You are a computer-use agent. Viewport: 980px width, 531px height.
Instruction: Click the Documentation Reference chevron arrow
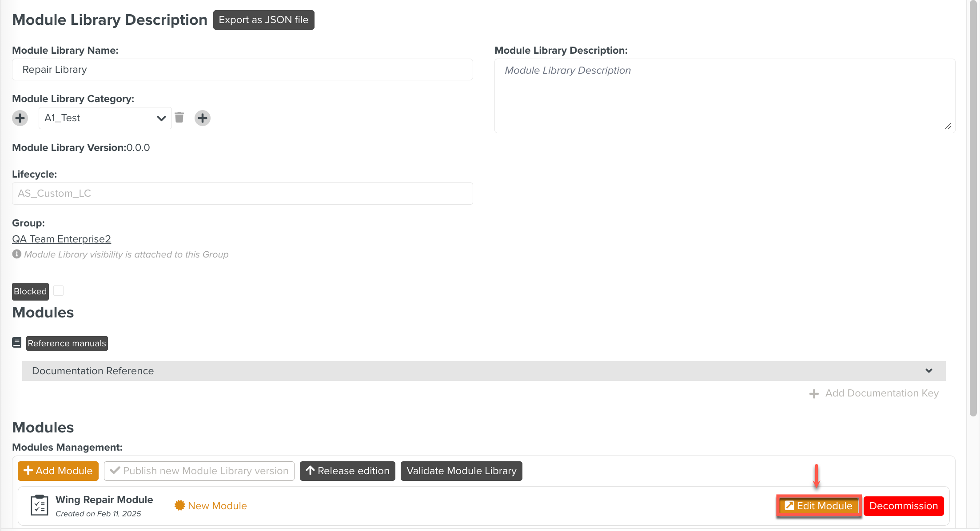929,371
